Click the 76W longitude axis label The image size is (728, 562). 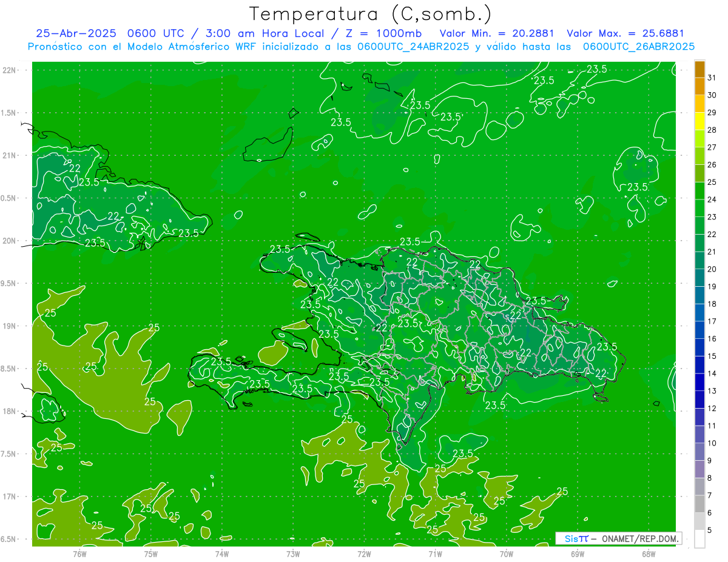(79, 553)
